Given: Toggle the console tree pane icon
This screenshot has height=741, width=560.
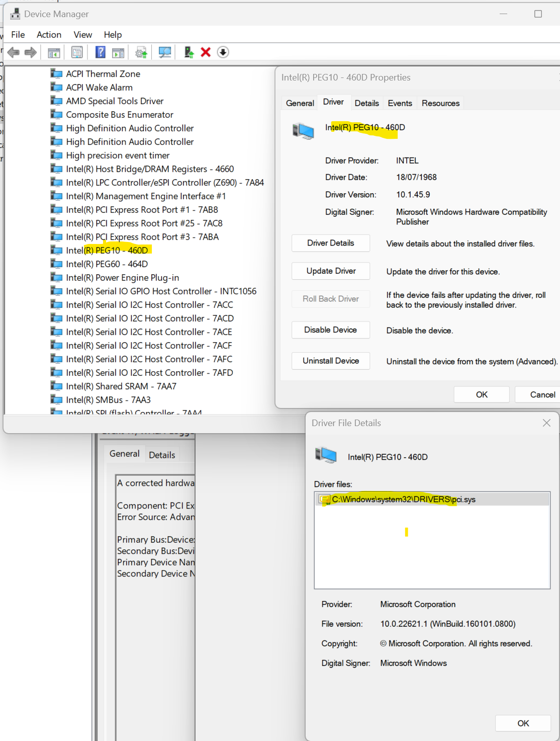Looking at the screenshot, I should (54, 52).
